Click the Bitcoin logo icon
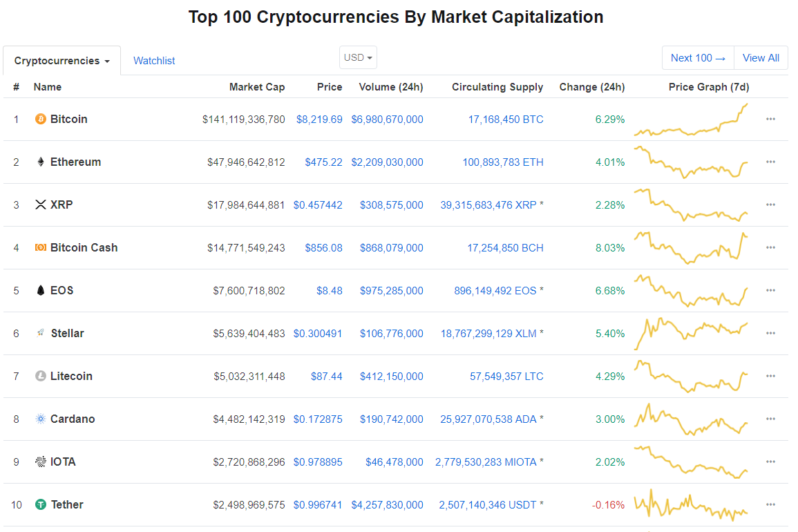 [40, 119]
